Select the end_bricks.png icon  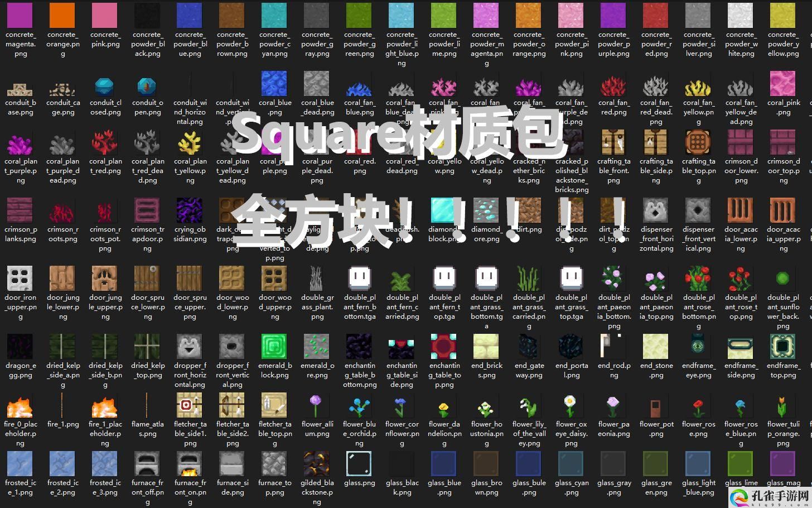486,346
